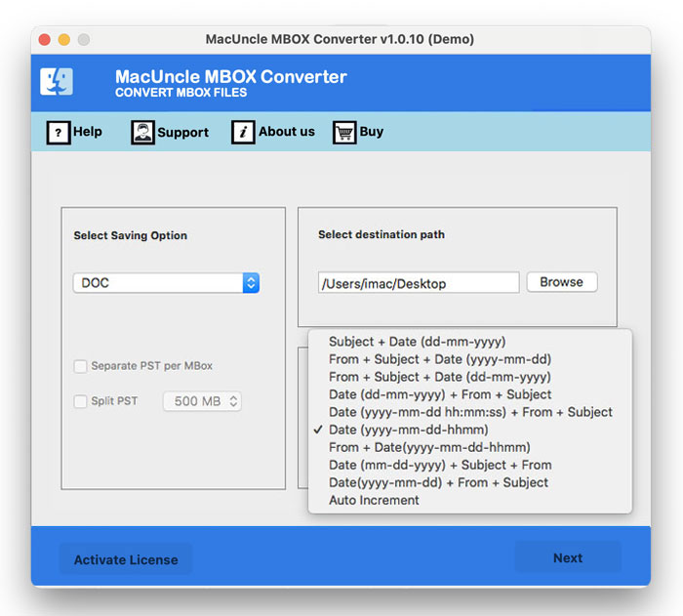The image size is (683, 616).
Task: Click the Help toolbar label
Action: [88, 131]
